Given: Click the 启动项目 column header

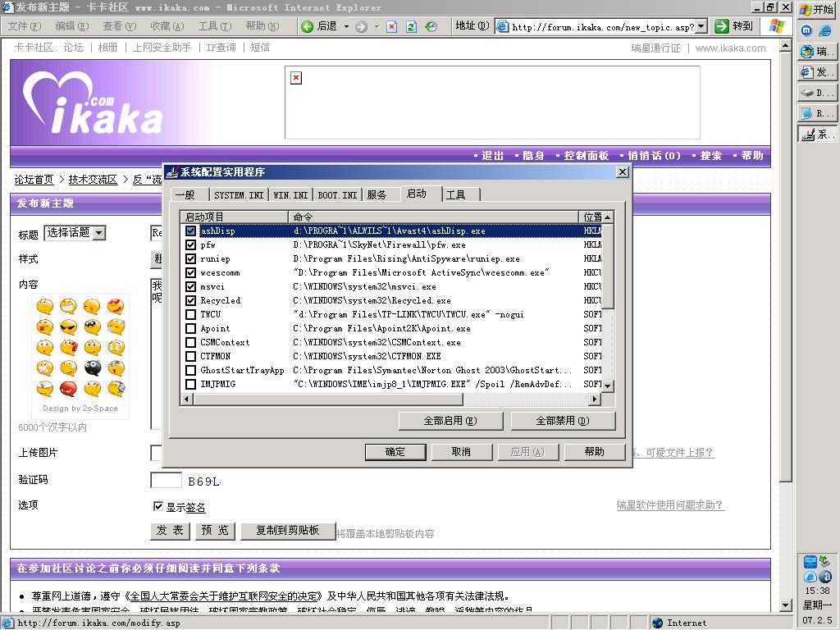Looking at the screenshot, I should click(235, 217).
